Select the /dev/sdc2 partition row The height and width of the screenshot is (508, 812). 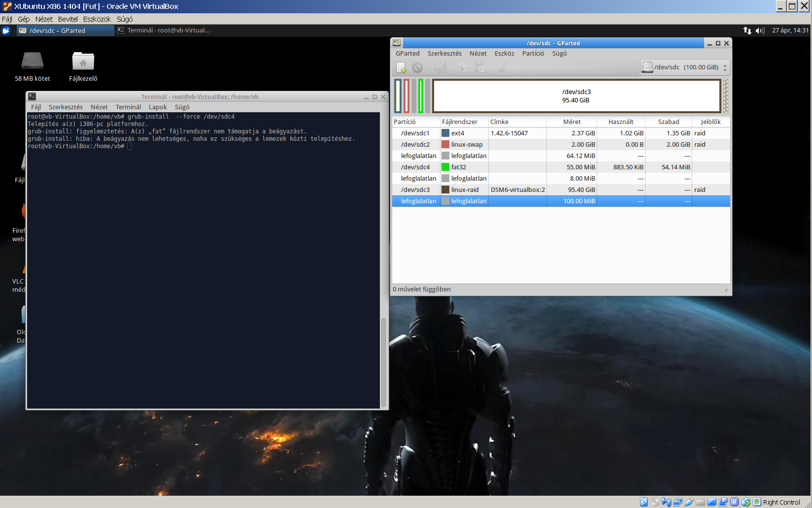point(561,144)
